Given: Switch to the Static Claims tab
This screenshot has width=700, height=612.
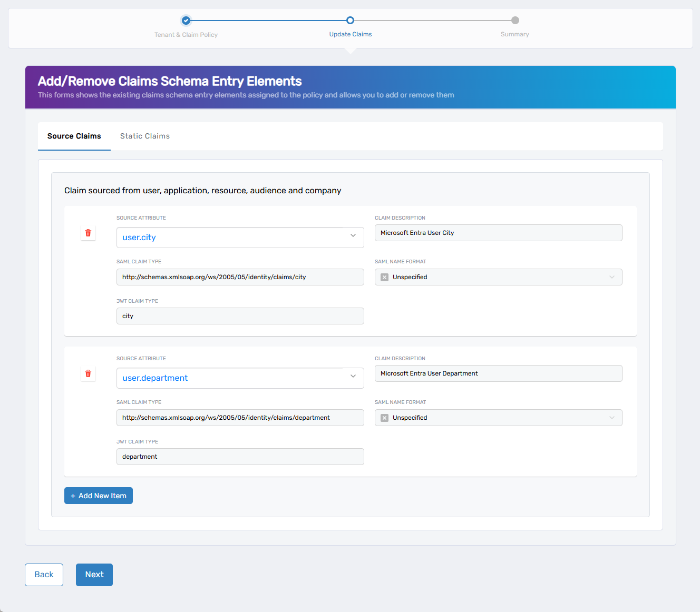Looking at the screenshot, I should tap(145, 136).
